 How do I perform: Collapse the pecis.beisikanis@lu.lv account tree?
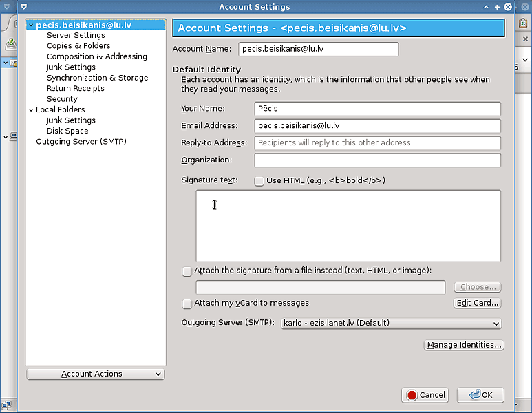click(x=31, y=25)
